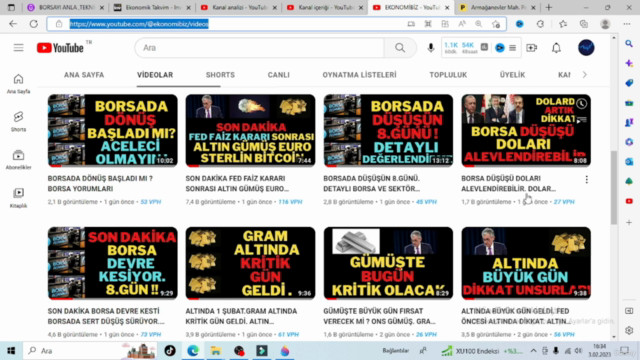Image resolution: width=640 pixels, height=360 pixels.
Task: Open the Windows Start menu
Action: pyautogui.click(x=11, y=351)
